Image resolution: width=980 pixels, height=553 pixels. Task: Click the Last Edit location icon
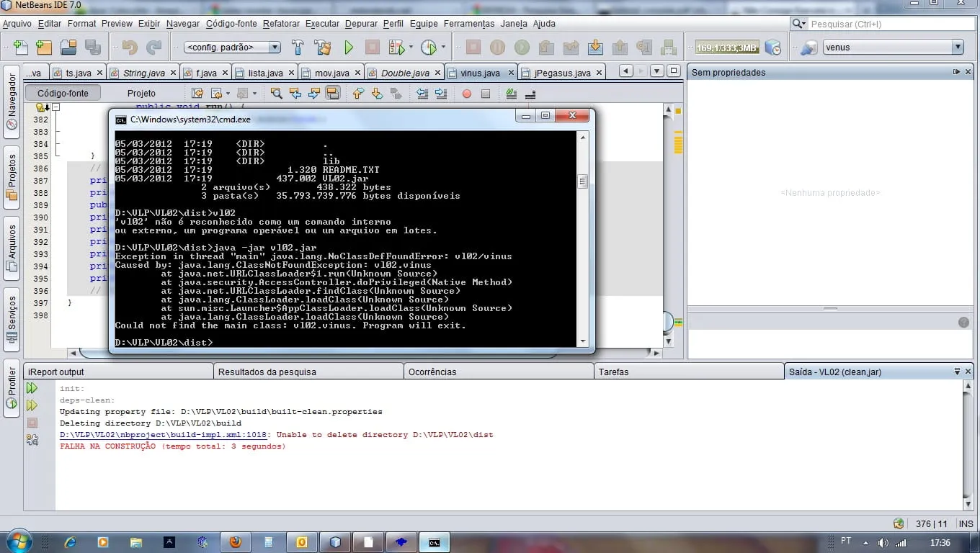(x=197, y=94)
